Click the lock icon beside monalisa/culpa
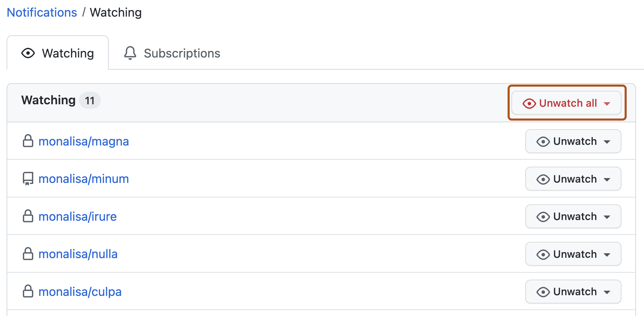Screen dimensions: 644x316 pos(28,291)
